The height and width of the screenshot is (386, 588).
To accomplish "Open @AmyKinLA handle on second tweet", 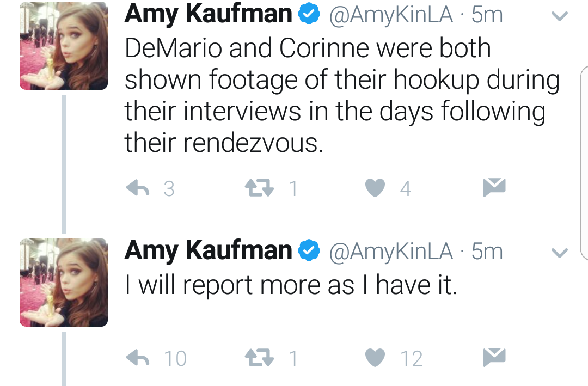I will (x=391, y=252).
